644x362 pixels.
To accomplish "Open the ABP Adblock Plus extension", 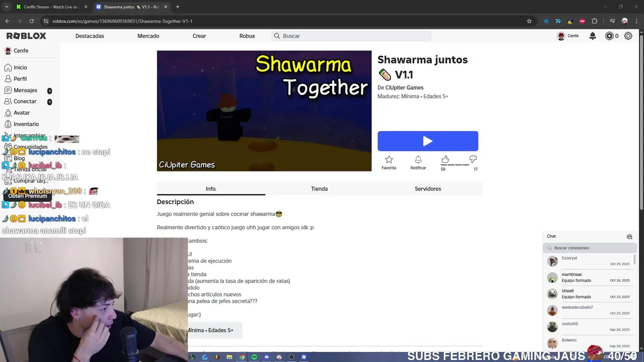I will click(582, 21).
